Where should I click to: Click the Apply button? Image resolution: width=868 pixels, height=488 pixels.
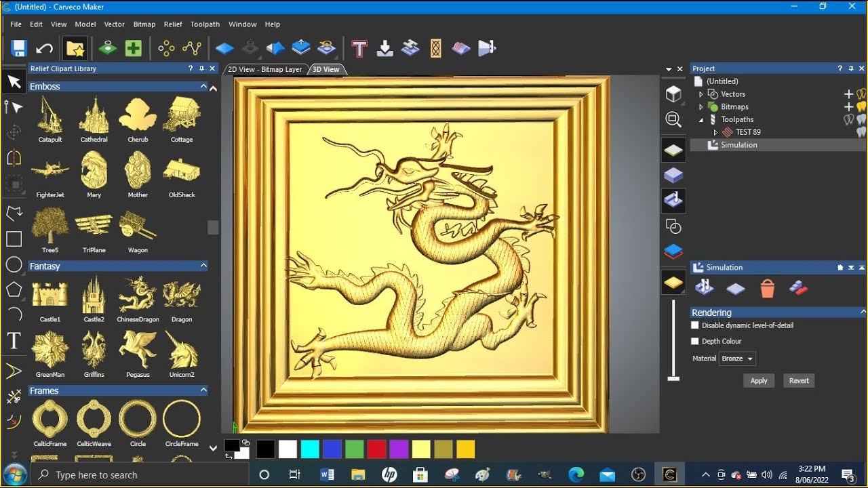[759, 381]
